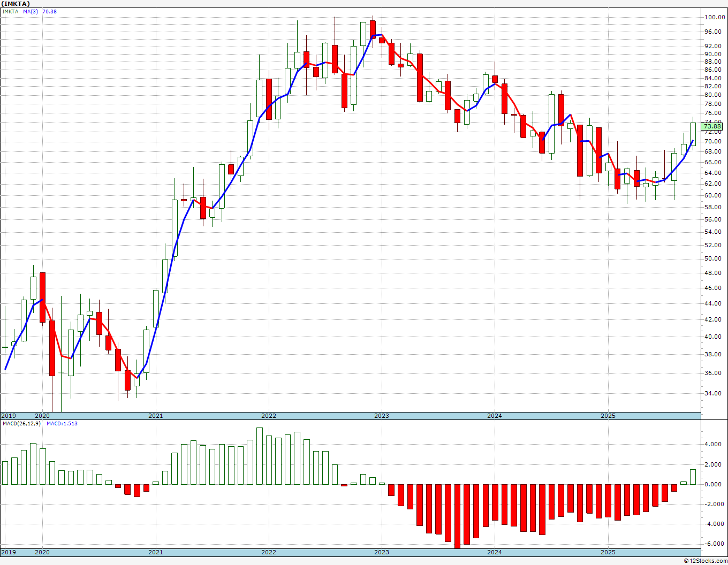Screen dimensions: 728x565
Task: Select the moving average value 70.38
Action: click(x=49, y=11)
